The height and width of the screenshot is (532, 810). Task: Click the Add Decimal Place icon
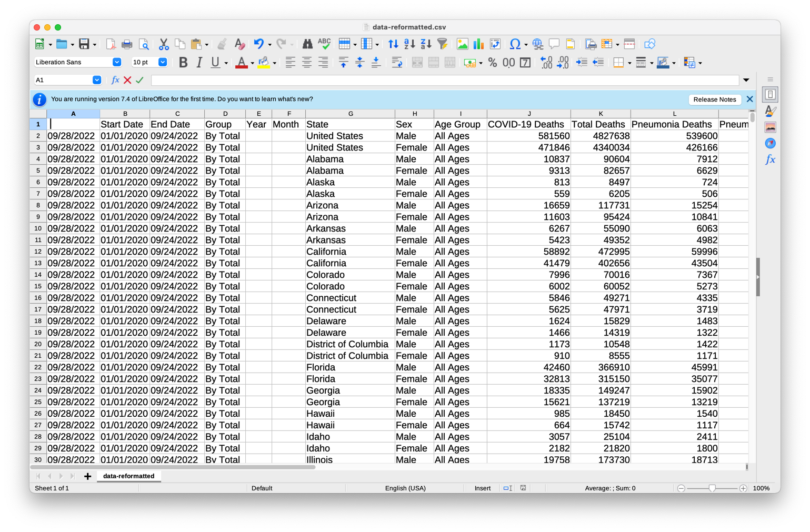coord(546,63)
